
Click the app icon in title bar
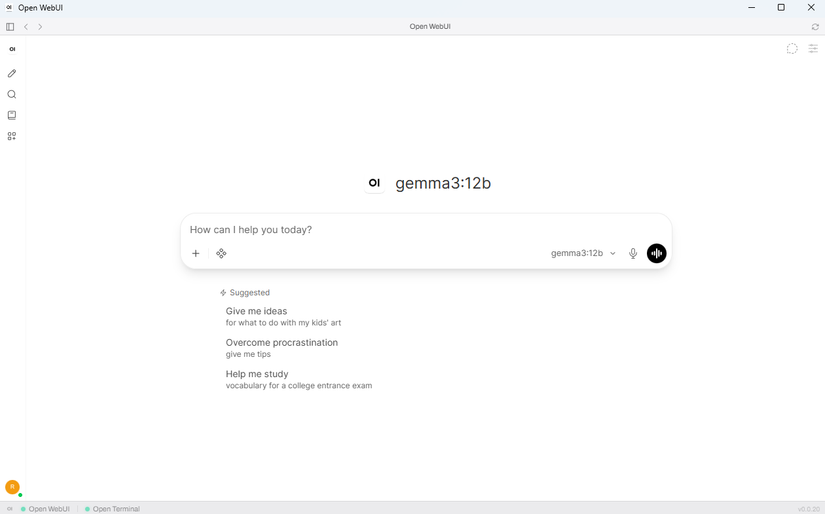(x=9, y=7)
